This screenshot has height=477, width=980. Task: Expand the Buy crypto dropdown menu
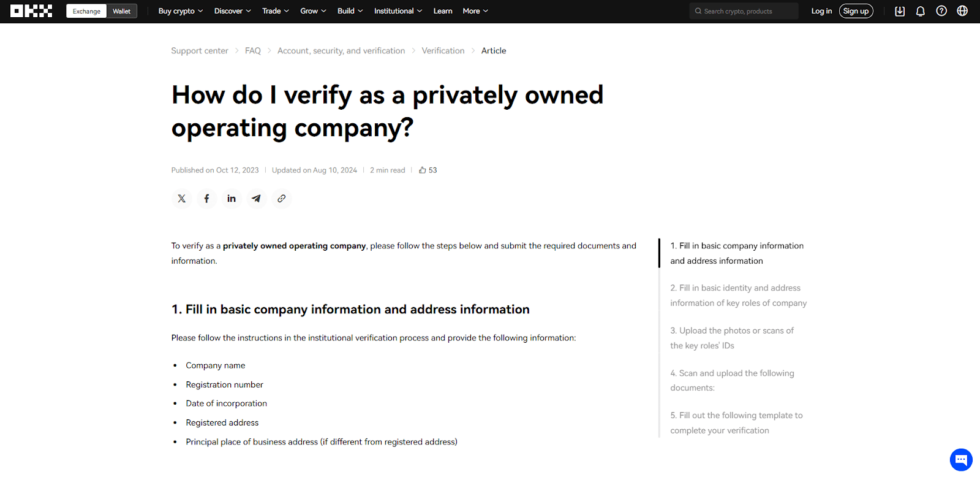pyautogui.click(x=181, y=11)
